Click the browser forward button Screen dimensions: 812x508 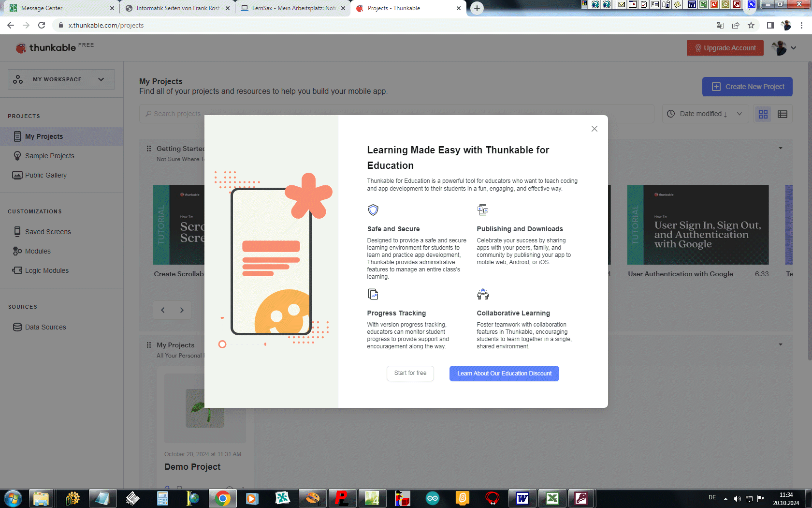click(26, 25)
